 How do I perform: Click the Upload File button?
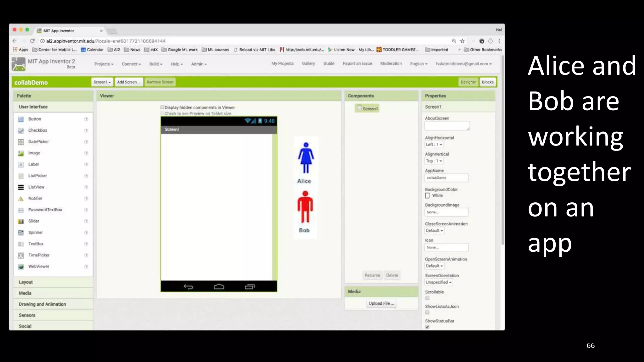381,303
